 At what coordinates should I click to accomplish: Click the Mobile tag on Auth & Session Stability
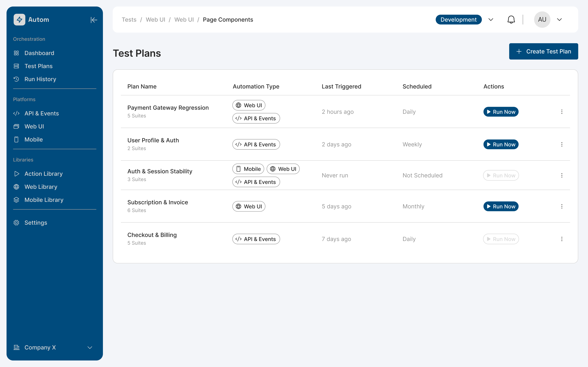click(x=248, y=169)
